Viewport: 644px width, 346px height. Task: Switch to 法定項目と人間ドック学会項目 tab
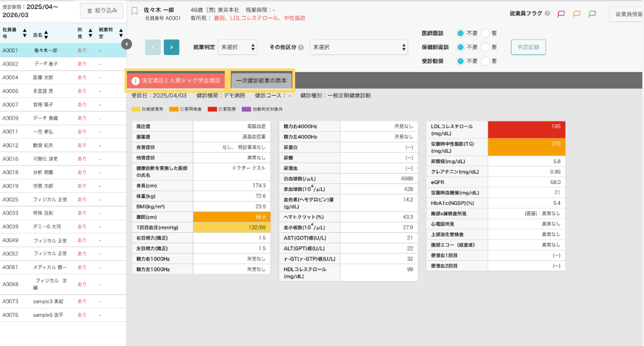coord(176,80)
